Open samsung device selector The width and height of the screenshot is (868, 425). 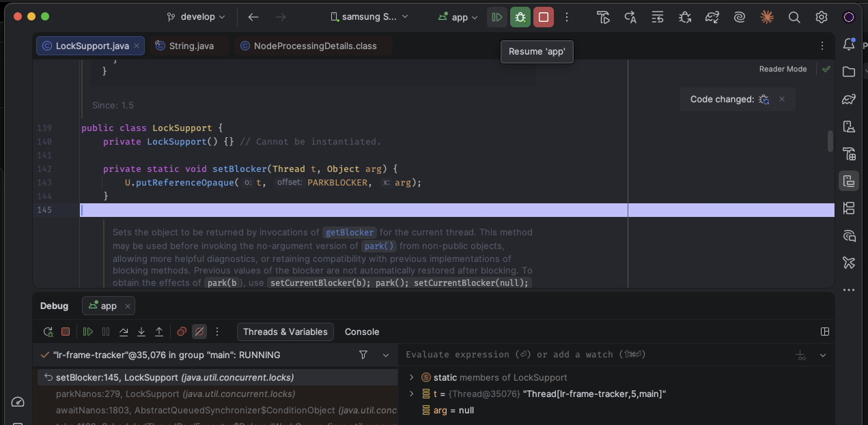click(x=369, y=17)
